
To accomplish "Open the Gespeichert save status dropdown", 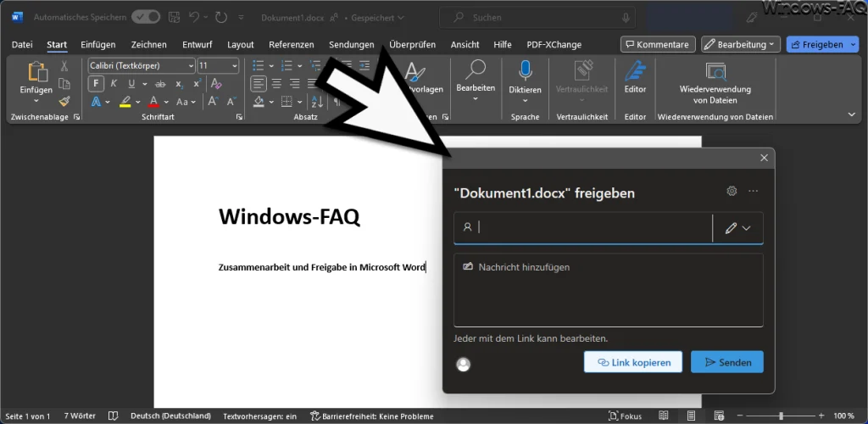I will (x=376, y=18).
